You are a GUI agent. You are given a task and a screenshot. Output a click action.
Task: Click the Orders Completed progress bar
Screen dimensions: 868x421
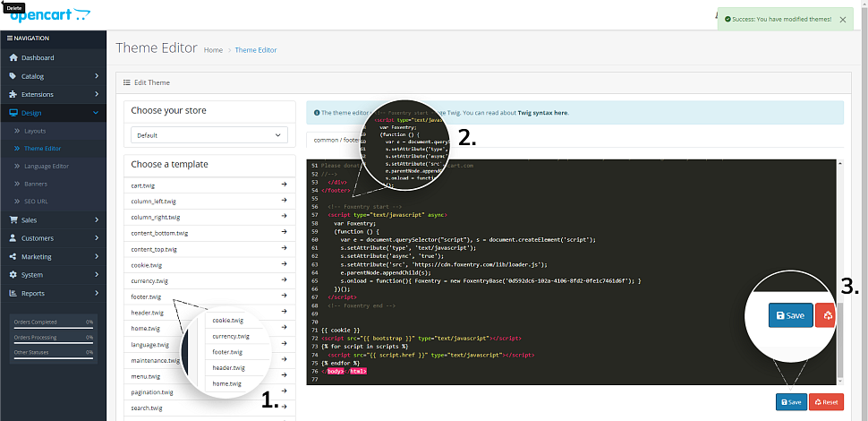[x=53, y=328]
